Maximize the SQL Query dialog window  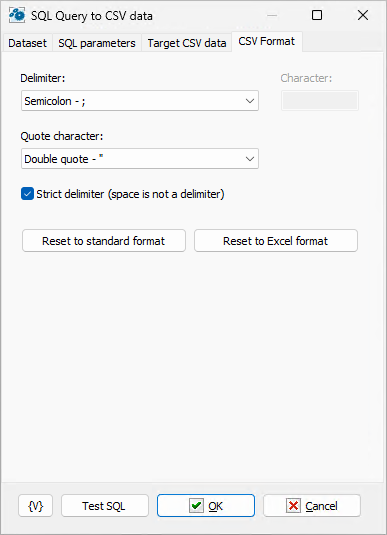point(317,15)
